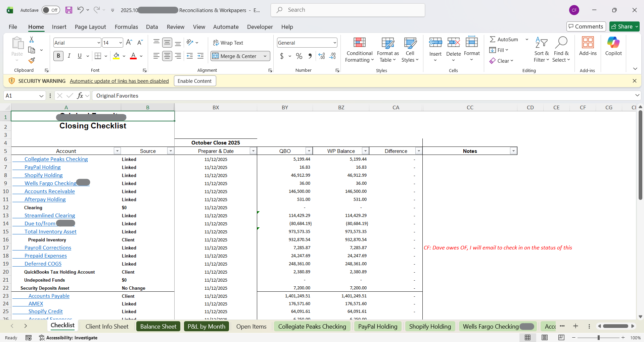Open the Accounts Receivable hyperlink
The width and height of the screenshot is (644, 342).
(50, 191)
